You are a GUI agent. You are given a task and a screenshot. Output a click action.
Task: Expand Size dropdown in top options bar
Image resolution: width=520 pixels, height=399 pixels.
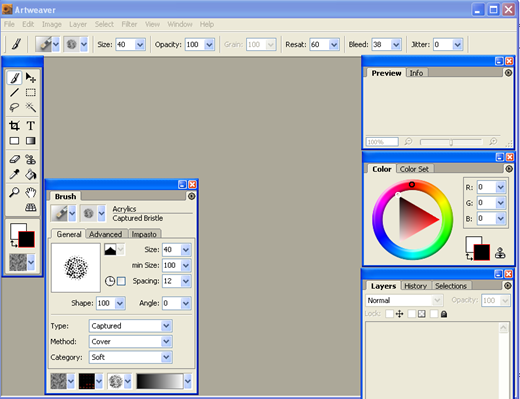(140, 44)
